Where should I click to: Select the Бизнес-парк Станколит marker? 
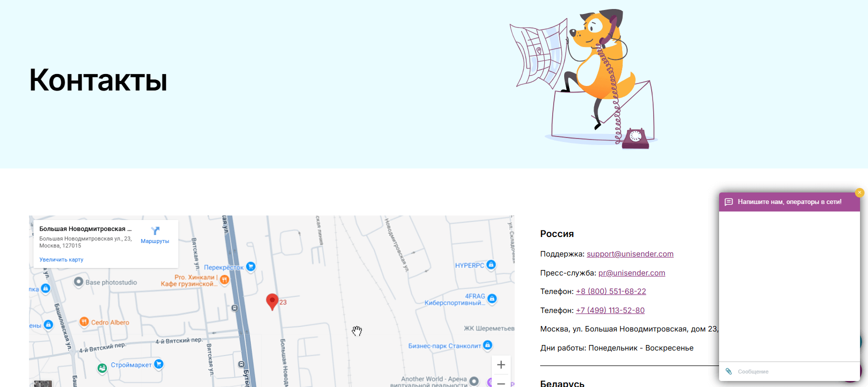click(488, 345)
